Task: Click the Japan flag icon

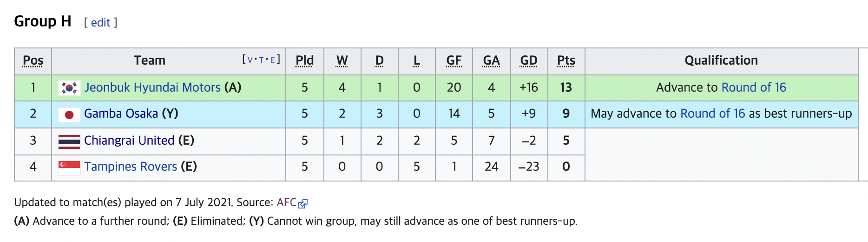Action: [69, 114]
